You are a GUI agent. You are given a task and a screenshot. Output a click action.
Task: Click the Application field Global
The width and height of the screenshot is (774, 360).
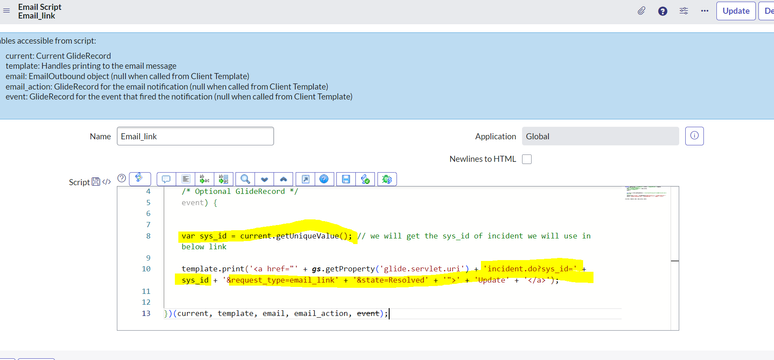(x=600, y=136)
